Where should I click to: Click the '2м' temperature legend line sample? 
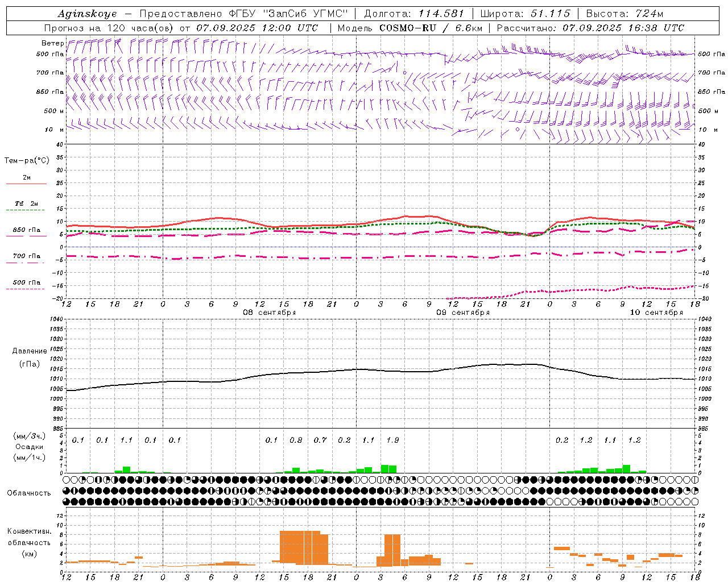pyautogui.click(x=26, y=184)
